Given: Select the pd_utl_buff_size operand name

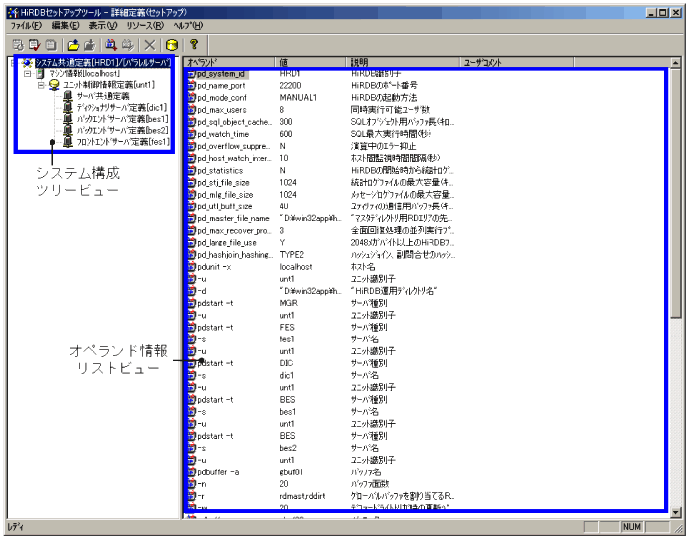Looking at the screenshot, I should click(x=224, y=206).
